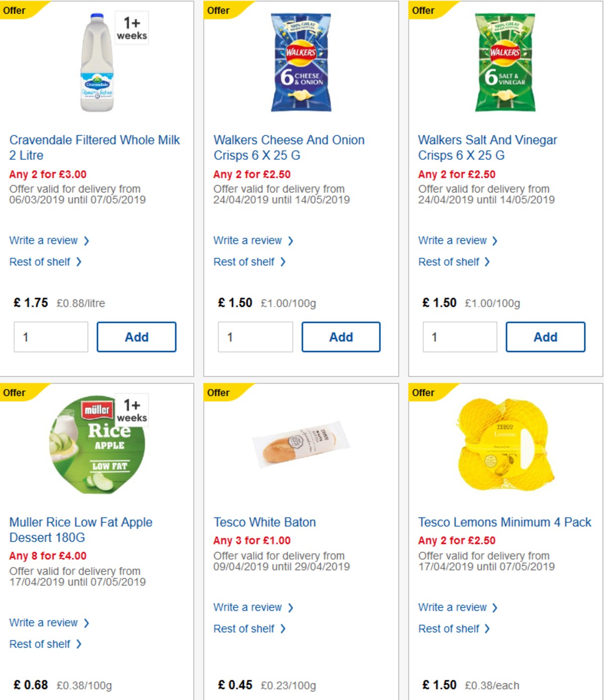This screenshot has width=604, height=700.
Task: Add the Cravendale milk to basket
Action: point(136,337)
